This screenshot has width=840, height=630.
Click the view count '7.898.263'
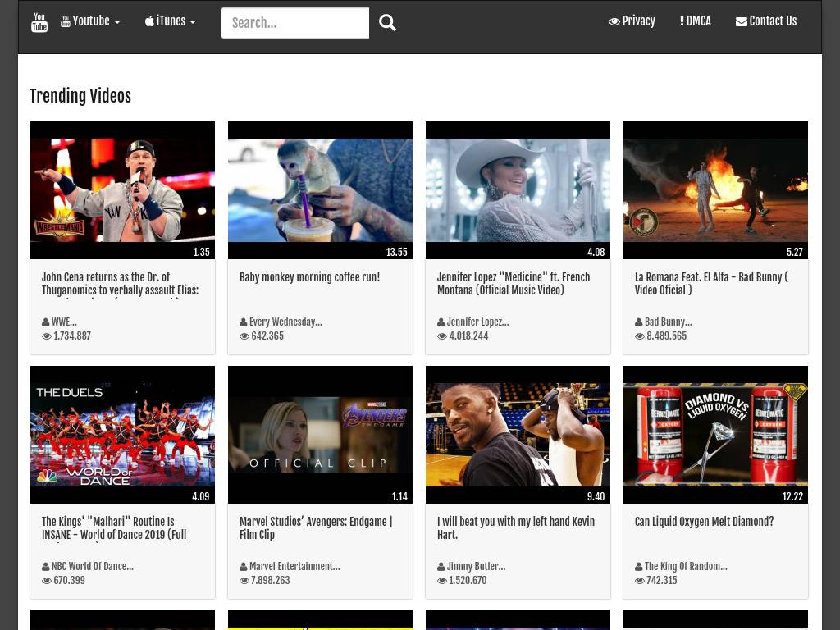coord(271,580)
